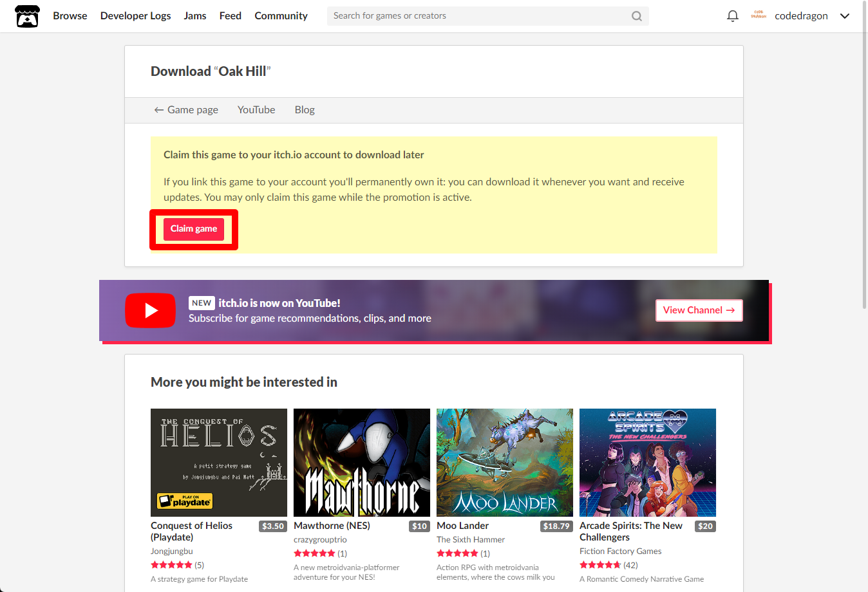
Task: Visit the crazygrouptrio creator page
Action: pos(320,540)
